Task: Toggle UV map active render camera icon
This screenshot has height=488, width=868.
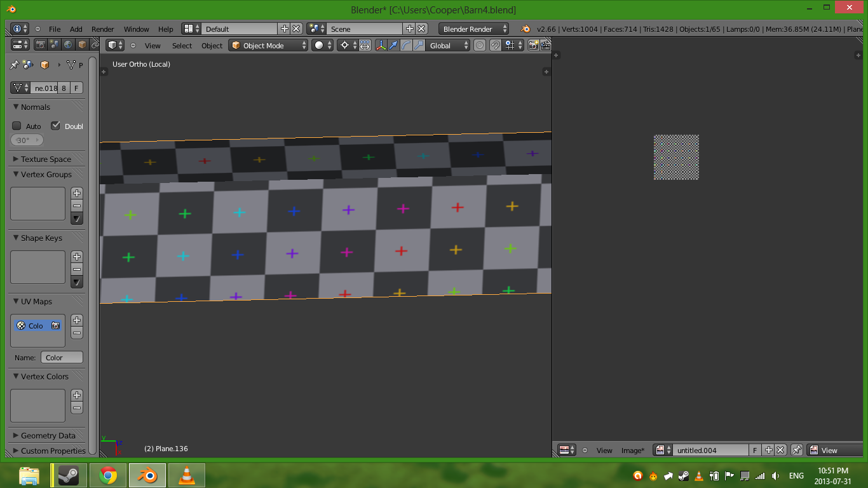Action: tap(55, 325)
